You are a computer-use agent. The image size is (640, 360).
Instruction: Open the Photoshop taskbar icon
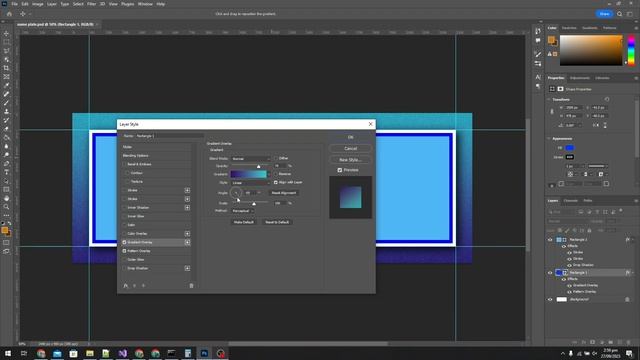click(204, 353)
